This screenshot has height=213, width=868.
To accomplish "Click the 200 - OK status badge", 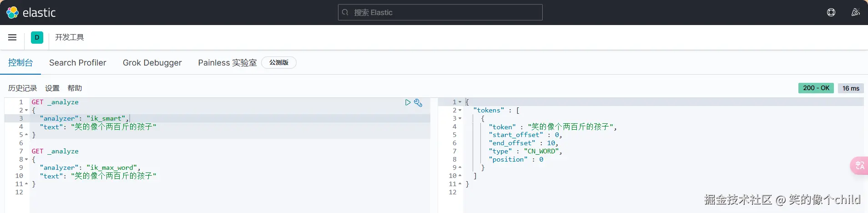I will tap(816, 88).
